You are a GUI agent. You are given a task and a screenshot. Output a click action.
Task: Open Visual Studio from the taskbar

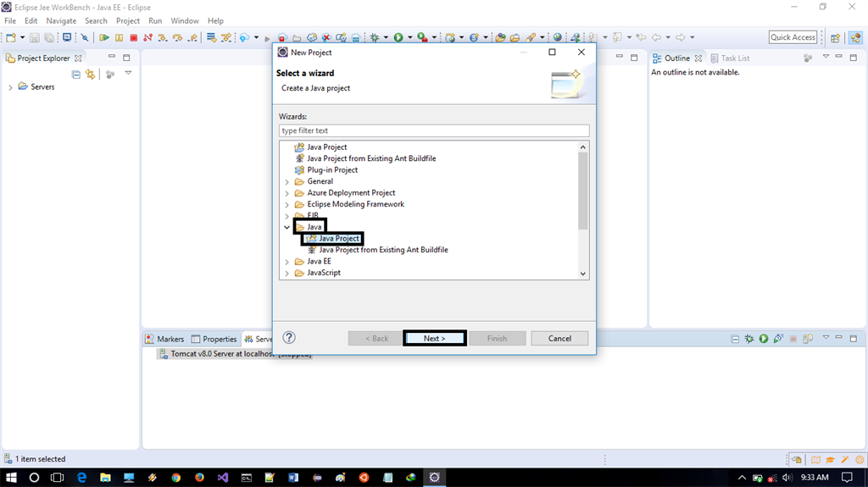[223, 478]
